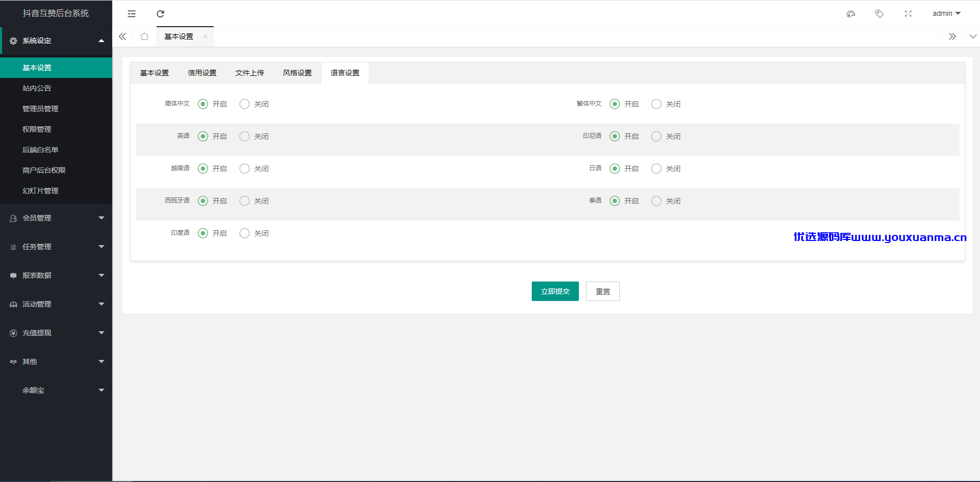Open the tab operations dropdown chevron
Screen dimensions: 980x482
click(973, 36)
